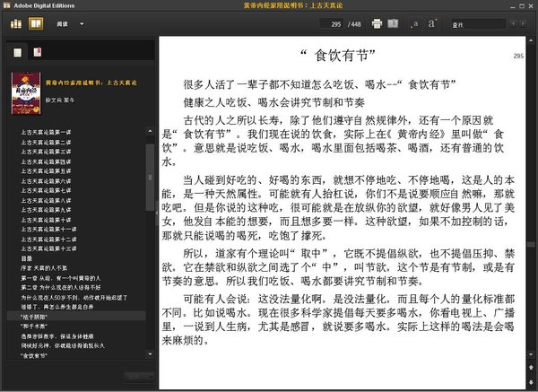Go to 上古天真论篇第六讲
Image resolution: width=538 pixels, height=392 pixels.
click(x=46, y=181)
